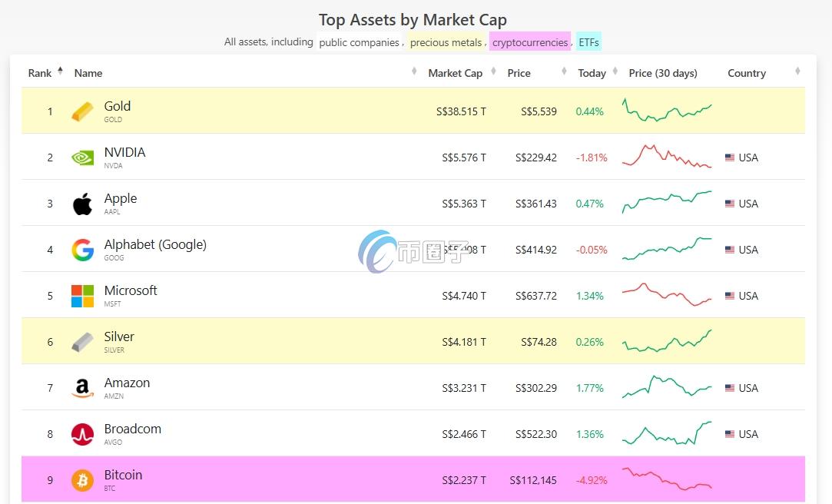The height and width of the screenshot is (504, 832).
Task: Click the Silver bar icon
Action: (x=82, y=342)
